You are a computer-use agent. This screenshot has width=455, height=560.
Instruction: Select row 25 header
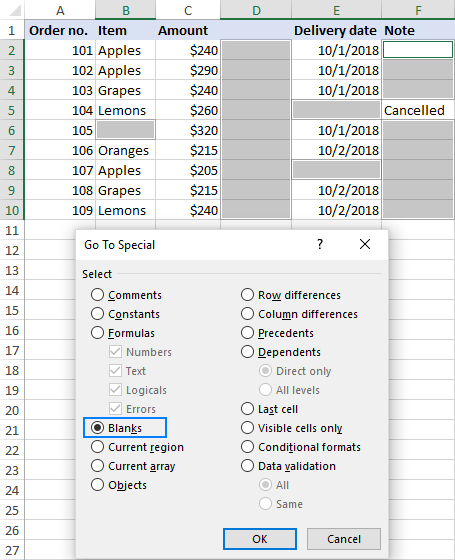click(12, 510)
